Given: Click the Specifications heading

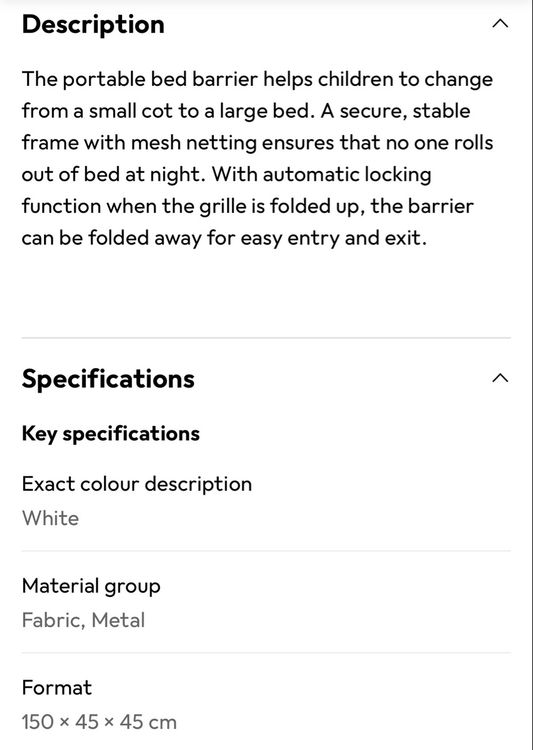Looking at the screenshot, I should pyautogui.click(x=108, y=379).
